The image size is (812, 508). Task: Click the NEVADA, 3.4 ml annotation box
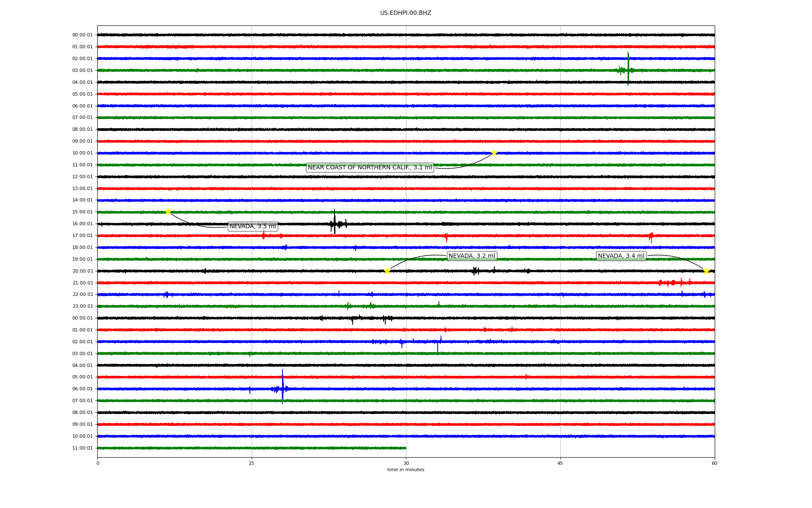(621, 256)
